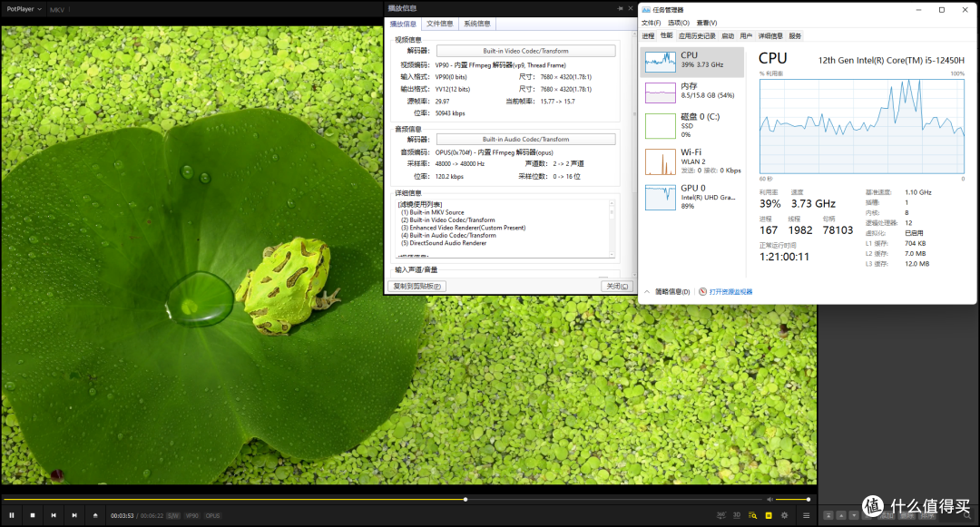Click the CPU utilization graph
This screenshot has height=527, width=980.
(x=862, y=126)
